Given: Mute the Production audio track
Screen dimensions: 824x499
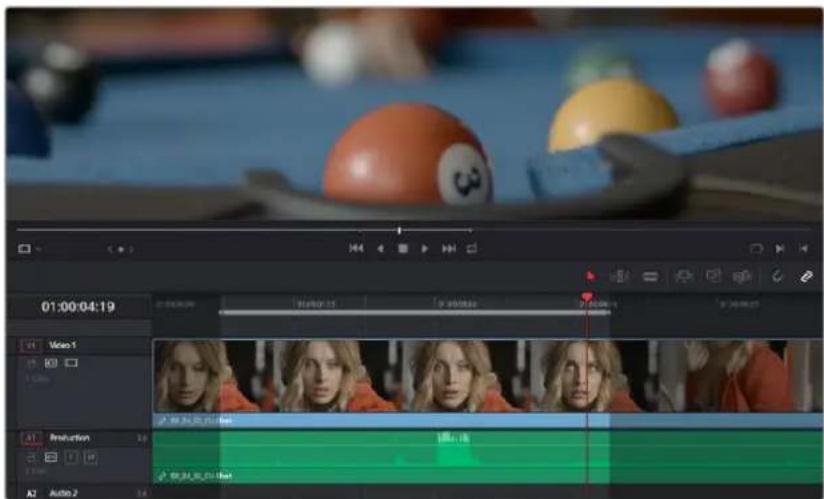Looking at the screenshot, I should coord(90,458).
